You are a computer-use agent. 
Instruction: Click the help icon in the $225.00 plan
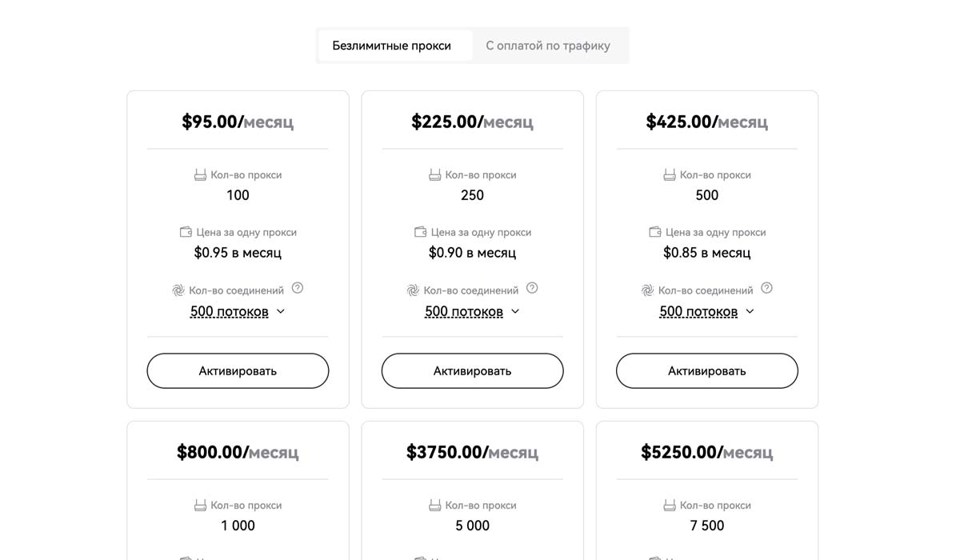click(x=532, y=288)
